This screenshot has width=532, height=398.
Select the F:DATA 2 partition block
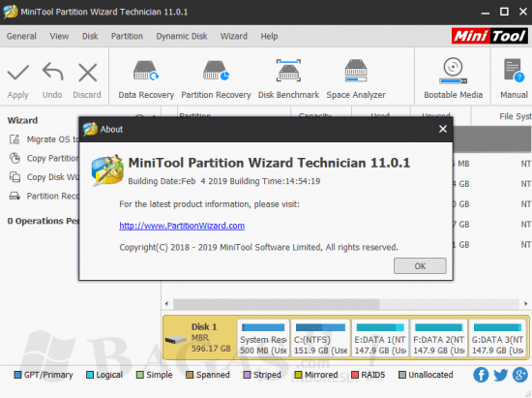[438, 338]
